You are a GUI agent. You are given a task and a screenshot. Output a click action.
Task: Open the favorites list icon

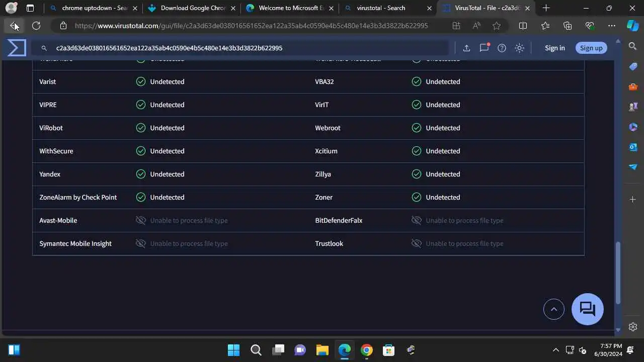point(545,26)
